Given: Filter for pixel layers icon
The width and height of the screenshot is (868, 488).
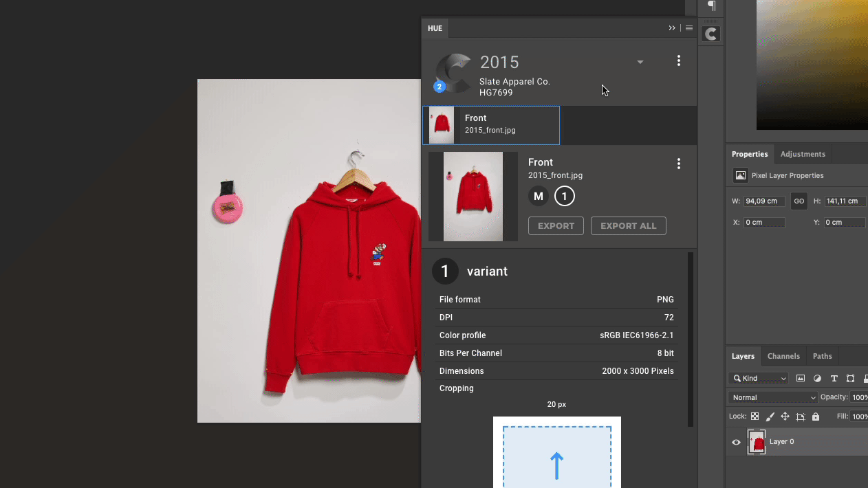Looking at the screenshot, I should [x=801, y=379].
